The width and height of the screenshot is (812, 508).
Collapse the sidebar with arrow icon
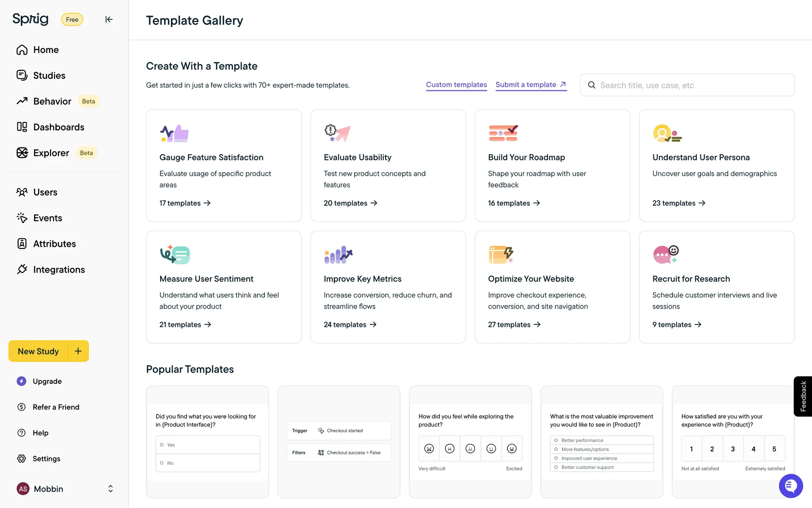tap(109, 19)
